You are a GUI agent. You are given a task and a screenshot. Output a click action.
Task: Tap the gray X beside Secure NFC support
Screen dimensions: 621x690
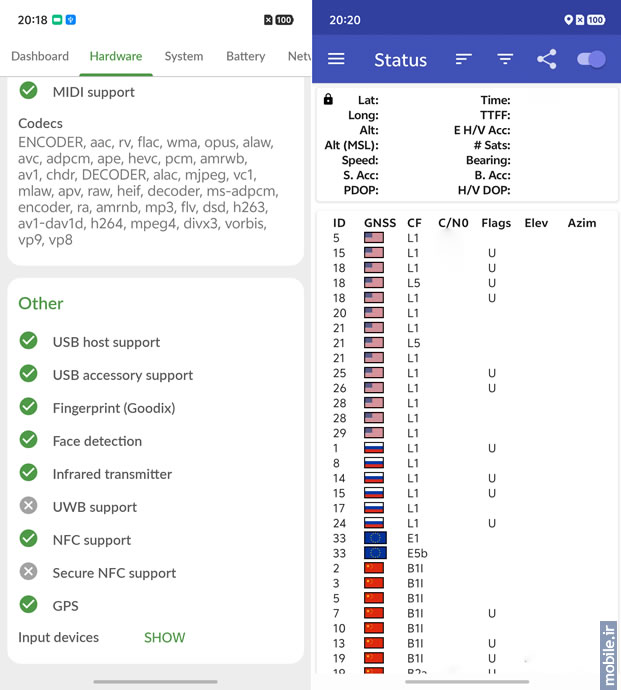coord(29,573)
